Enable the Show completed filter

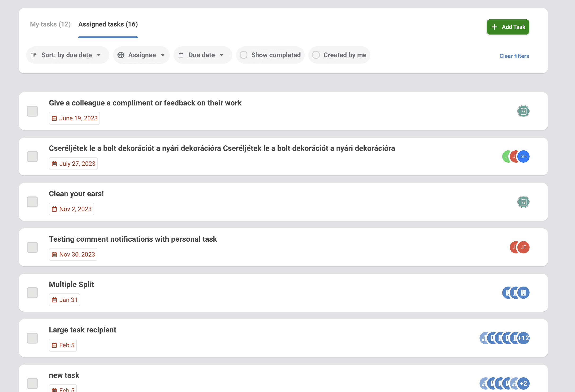click(244, 55)
